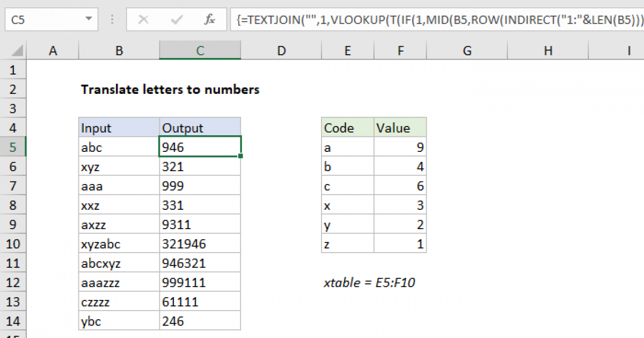Image resolution: width=644 pixels, height=338 pixels.
Task: Click the Cancel (X) icon beside formula bar
Action: 144,20
